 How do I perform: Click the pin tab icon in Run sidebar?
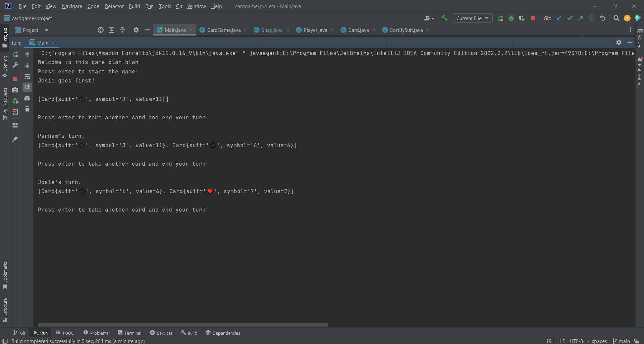pos(15,139)
